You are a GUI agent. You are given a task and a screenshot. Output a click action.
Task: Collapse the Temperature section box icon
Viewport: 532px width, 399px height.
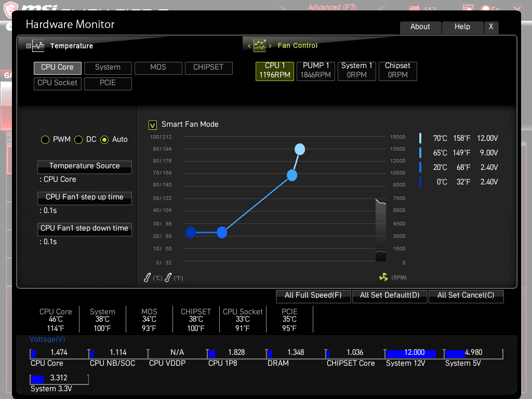(x=29, y=46)
